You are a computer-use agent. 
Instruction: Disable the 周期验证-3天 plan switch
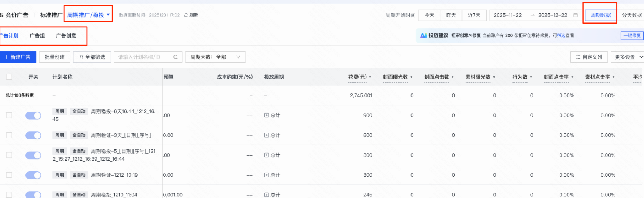(x=33, y=135)
